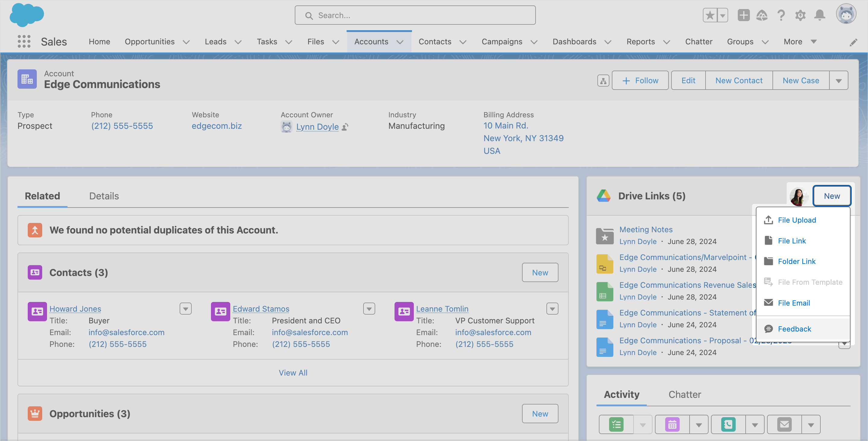Open the Contacts tab dropdown chevron
This screenshot has width=868, height=441.
point(463,42)
